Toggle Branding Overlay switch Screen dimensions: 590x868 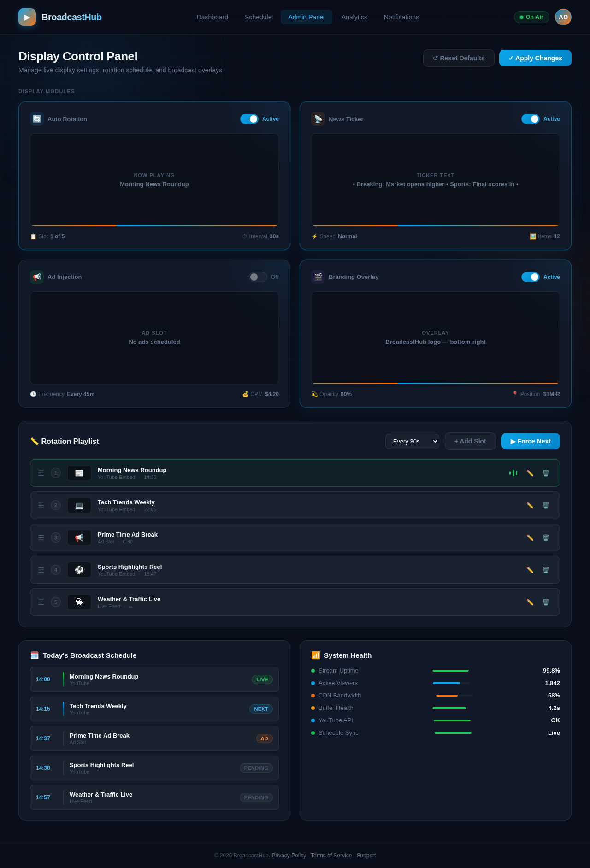tap(531, 277)
